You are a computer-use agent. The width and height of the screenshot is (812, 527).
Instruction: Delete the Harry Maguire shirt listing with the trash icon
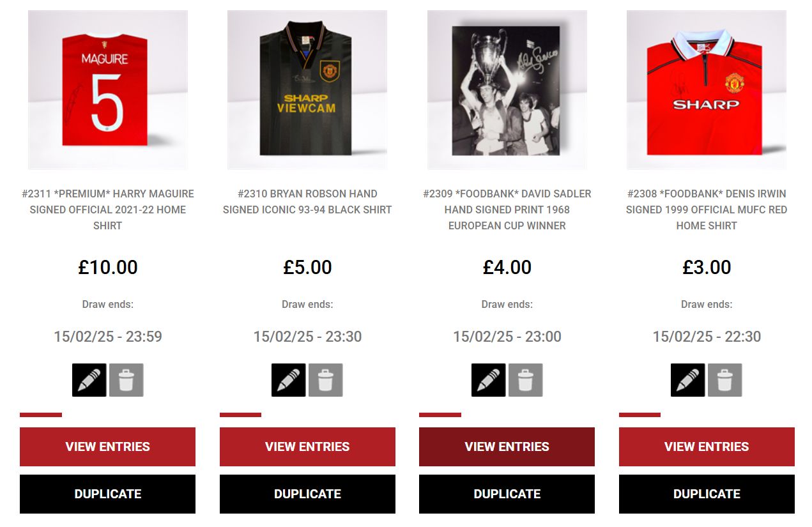pyautogui.click(x=126, y=380)
